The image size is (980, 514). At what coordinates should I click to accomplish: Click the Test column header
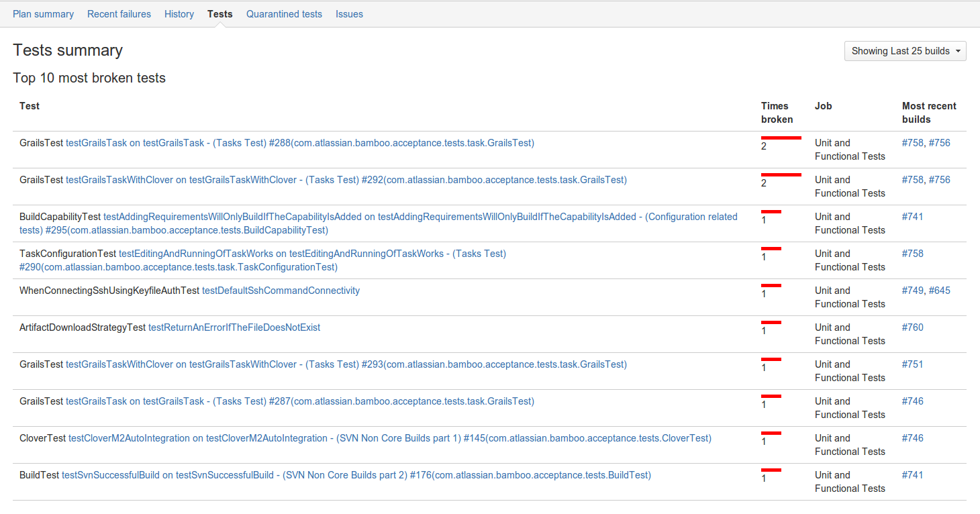click(30, 106)
